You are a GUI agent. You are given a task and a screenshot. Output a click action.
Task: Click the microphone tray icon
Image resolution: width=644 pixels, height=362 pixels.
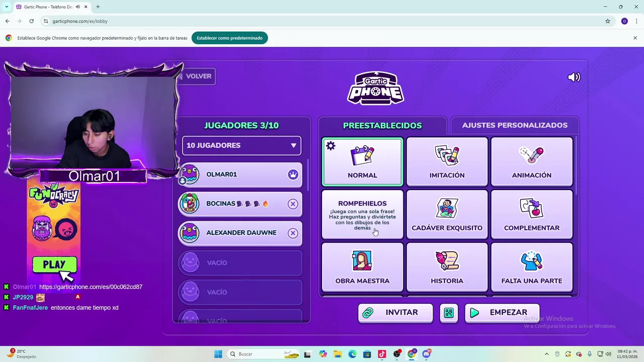(589, 354)
